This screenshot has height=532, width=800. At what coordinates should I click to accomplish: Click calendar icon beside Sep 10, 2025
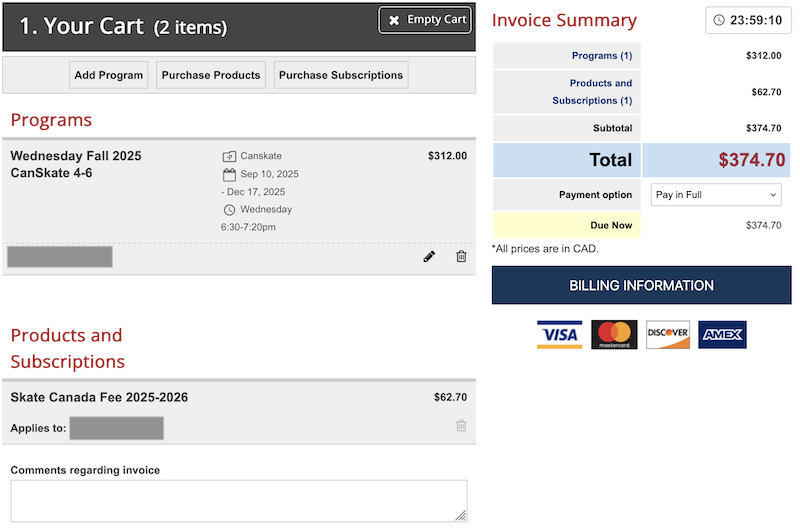pos(229,174)
